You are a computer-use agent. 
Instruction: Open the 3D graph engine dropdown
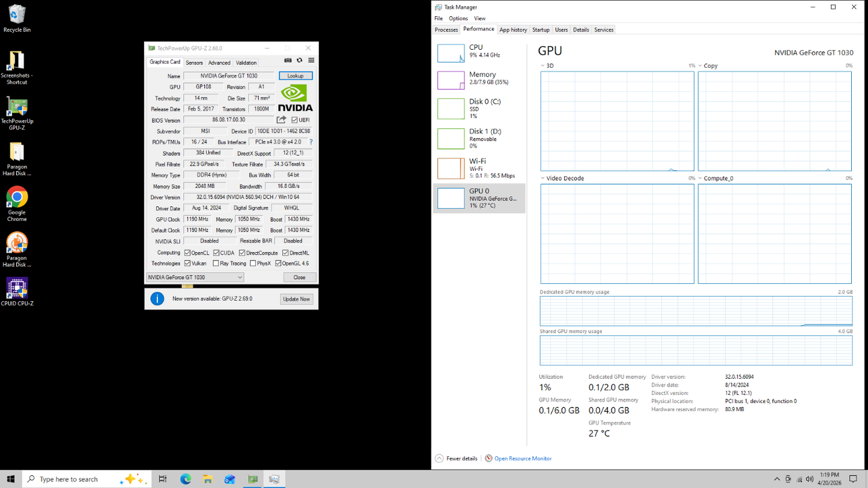[x=542, y=66]
